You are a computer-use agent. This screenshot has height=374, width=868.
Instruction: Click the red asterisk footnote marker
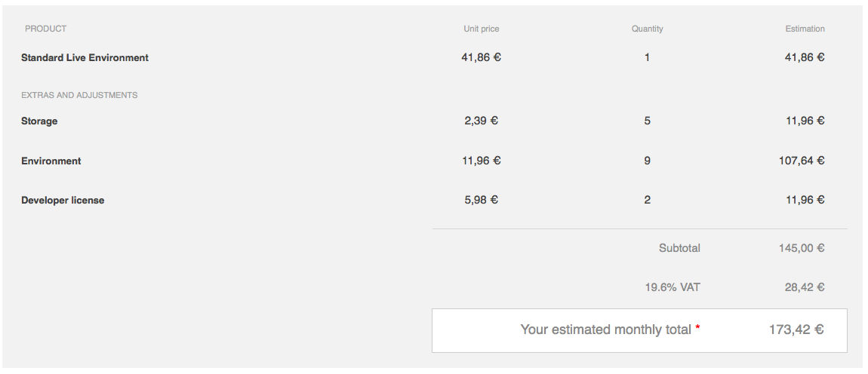coord(697,327)
